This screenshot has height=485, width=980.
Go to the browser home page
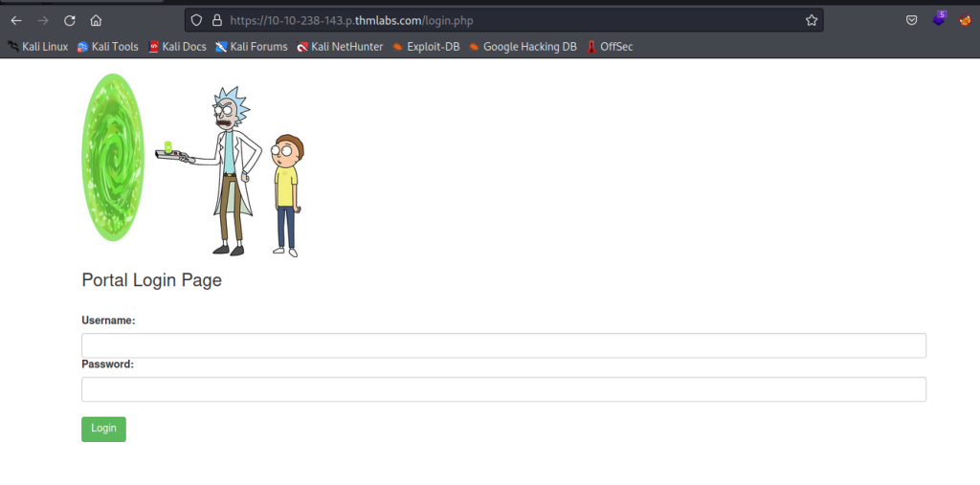pos(96,20)
